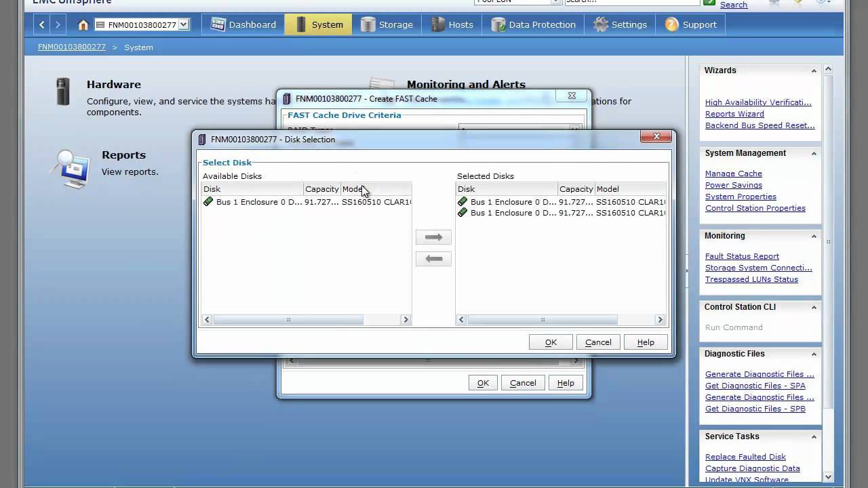Viewport: 868px width, 488px height.
Task: Sort Selected Disks by Model column
Action: [630, 189]
